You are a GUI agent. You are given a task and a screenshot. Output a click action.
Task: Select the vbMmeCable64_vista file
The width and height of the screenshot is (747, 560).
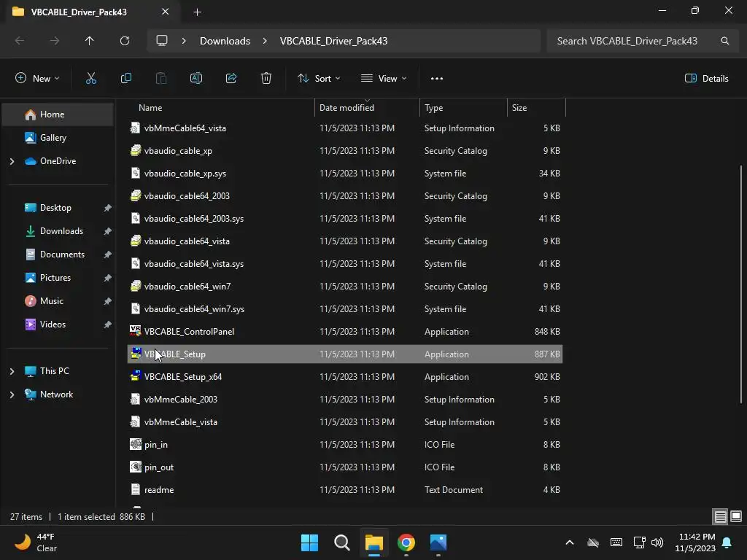345,128
